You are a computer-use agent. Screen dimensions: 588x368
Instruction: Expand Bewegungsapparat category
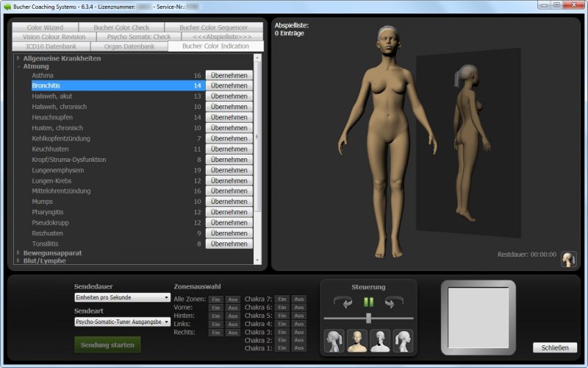click(18, 252)
